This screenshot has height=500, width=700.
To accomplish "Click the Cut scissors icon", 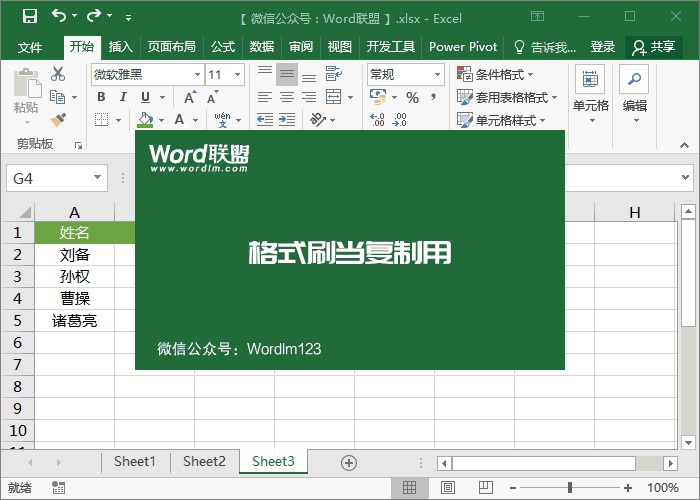I will coord(58,74).
